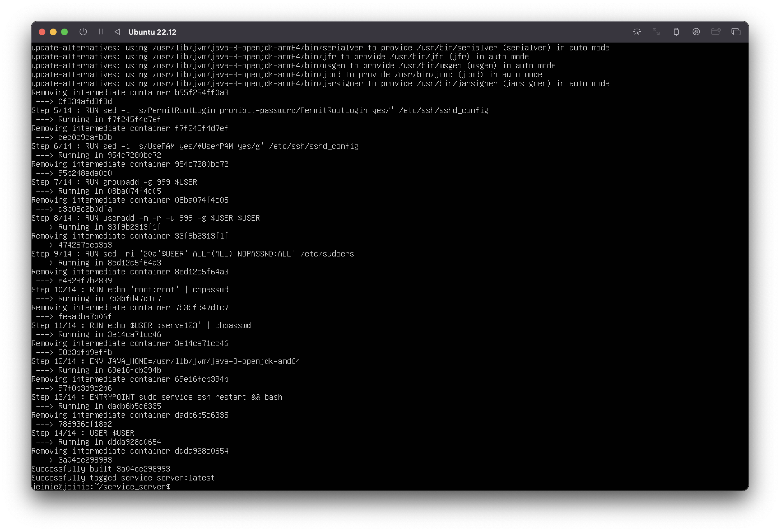Click 'Successfully tagged service-server:latest' line

tap(123, 478)
